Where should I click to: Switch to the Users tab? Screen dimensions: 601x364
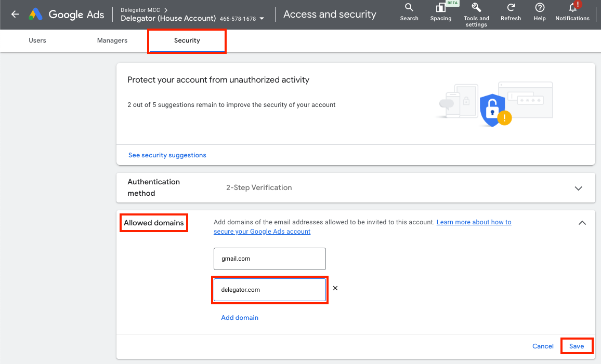(x=37, y=40)
